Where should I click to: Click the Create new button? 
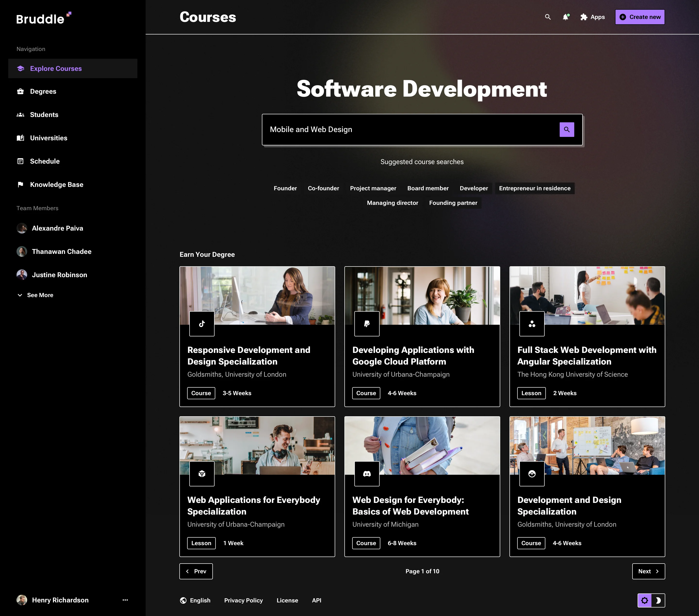click(x=640, y=17)
